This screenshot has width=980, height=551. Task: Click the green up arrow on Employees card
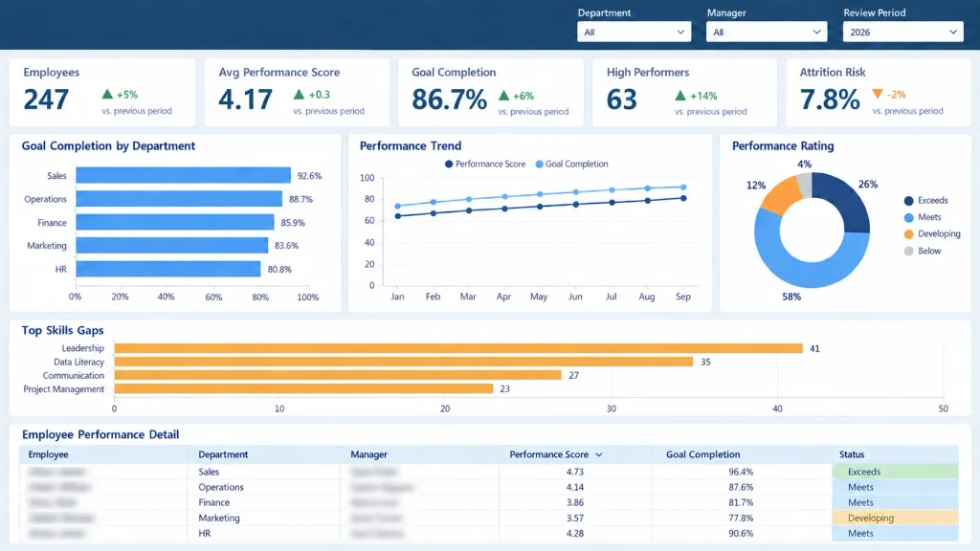tap(107, 95)
